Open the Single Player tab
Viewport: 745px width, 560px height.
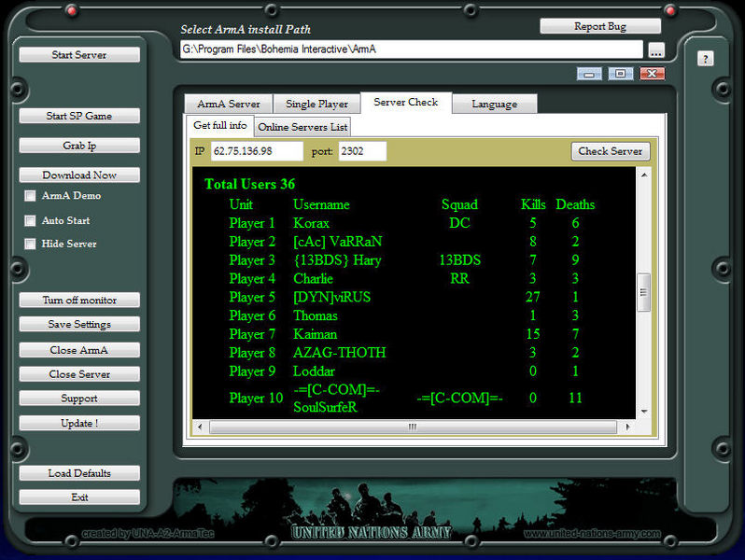(x=316, y=104)
